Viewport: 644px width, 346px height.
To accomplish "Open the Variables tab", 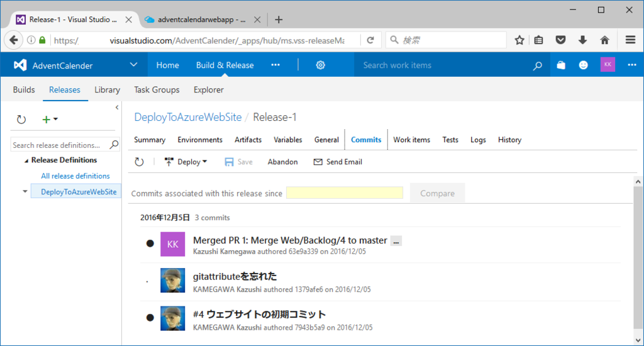I will click(x=288, y=140).
